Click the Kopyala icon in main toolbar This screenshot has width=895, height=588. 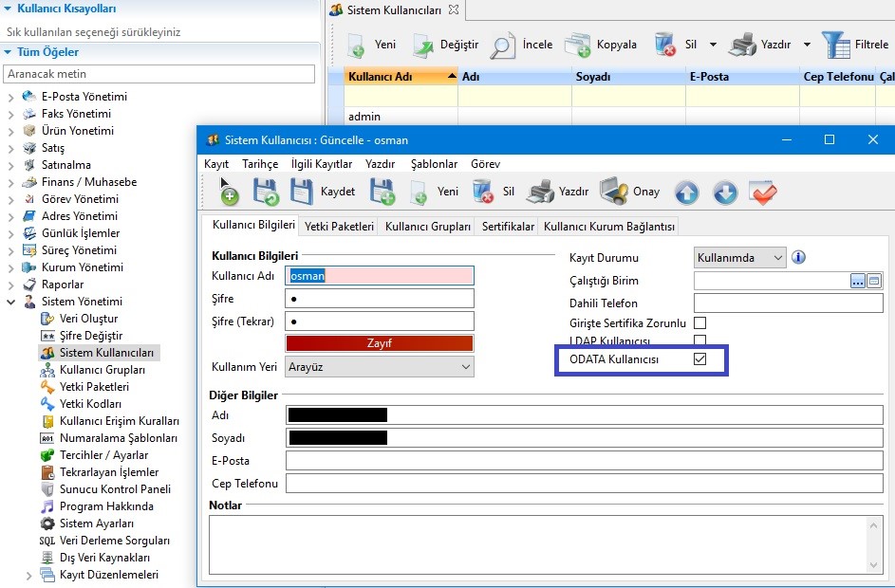577,45
